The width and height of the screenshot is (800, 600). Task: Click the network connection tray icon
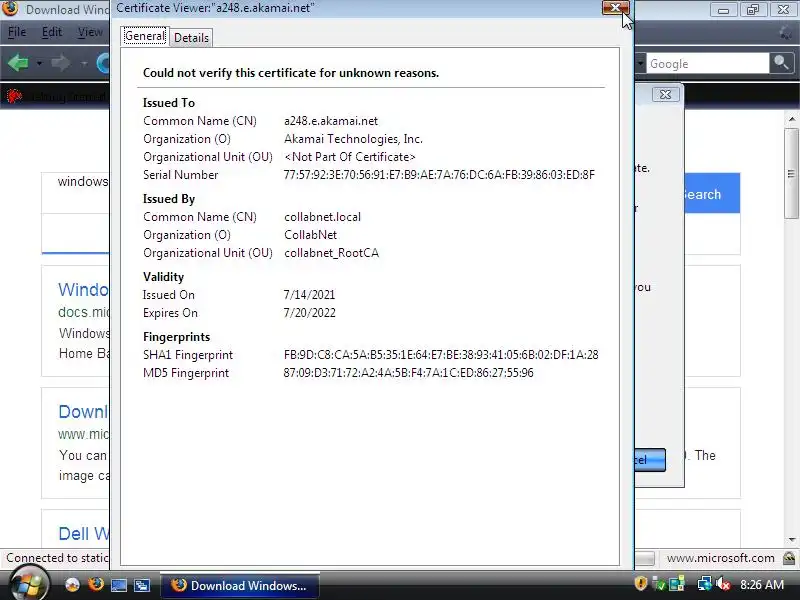[705, 584]
